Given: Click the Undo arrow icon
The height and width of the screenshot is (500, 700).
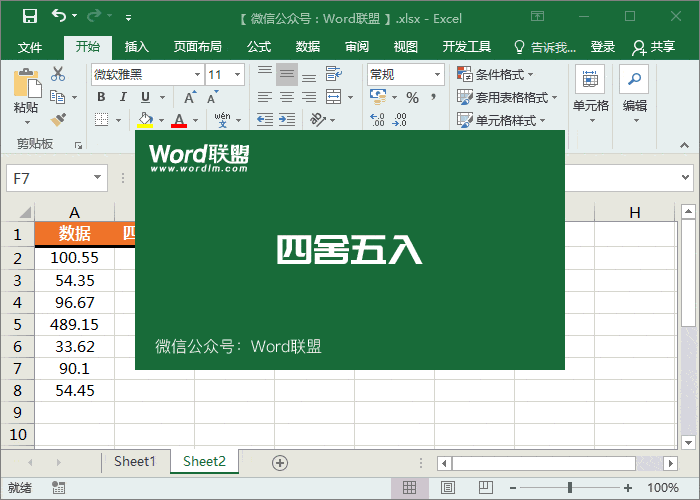Looking at the screenshot, I should [x=59, y=16].
